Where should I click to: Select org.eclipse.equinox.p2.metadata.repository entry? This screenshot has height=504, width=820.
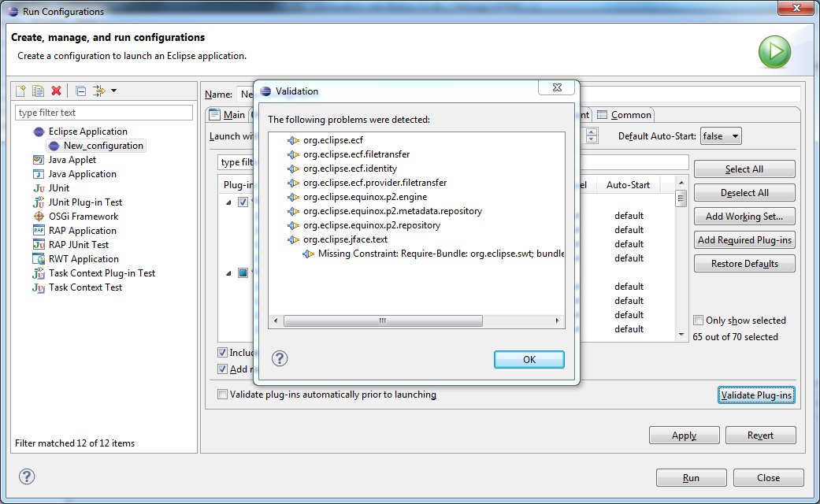(x=393, y=211)
